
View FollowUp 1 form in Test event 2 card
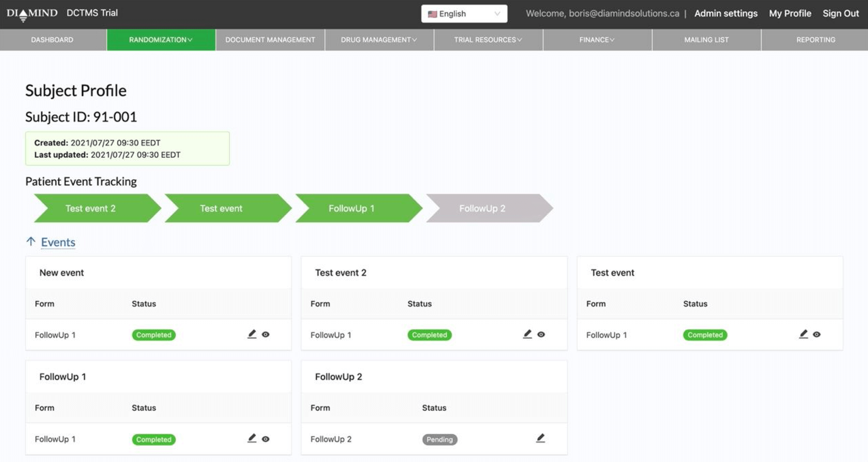point(541,334)
